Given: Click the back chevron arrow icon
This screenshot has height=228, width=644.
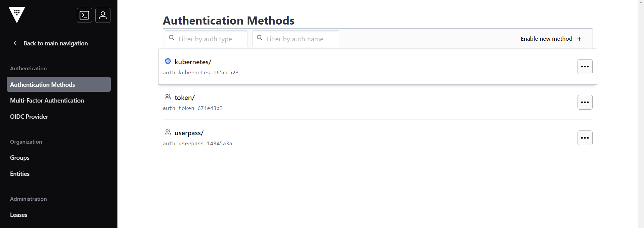Looking at the screenshot, I should [15, 43].
